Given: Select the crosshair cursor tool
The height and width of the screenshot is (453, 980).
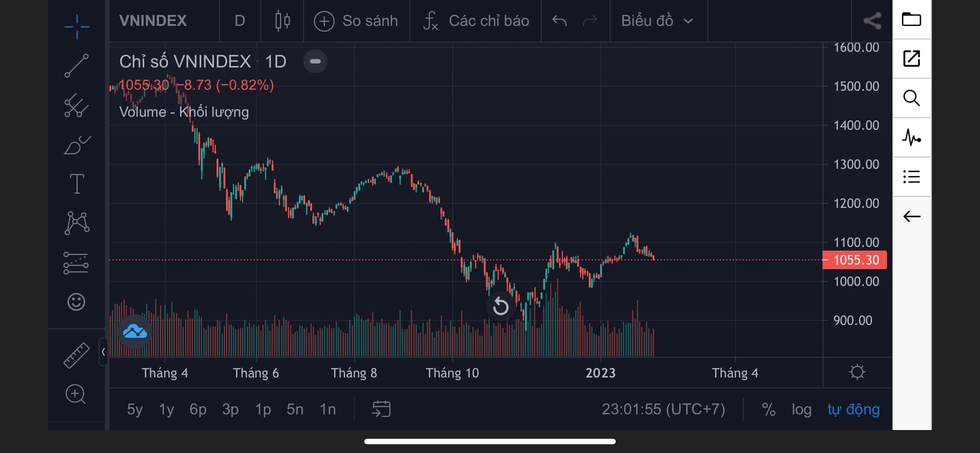Looking at the screenshot, I should pos(77,27).
